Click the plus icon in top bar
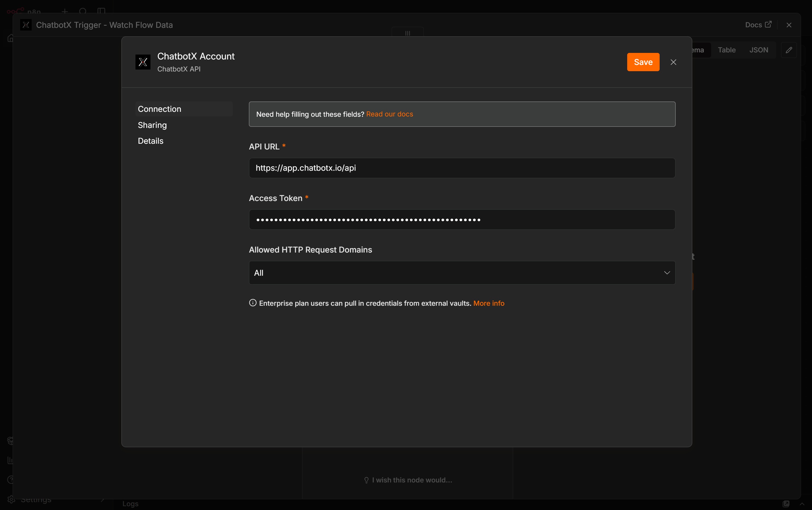The image size is (812, 510). (x=65, y=11)
